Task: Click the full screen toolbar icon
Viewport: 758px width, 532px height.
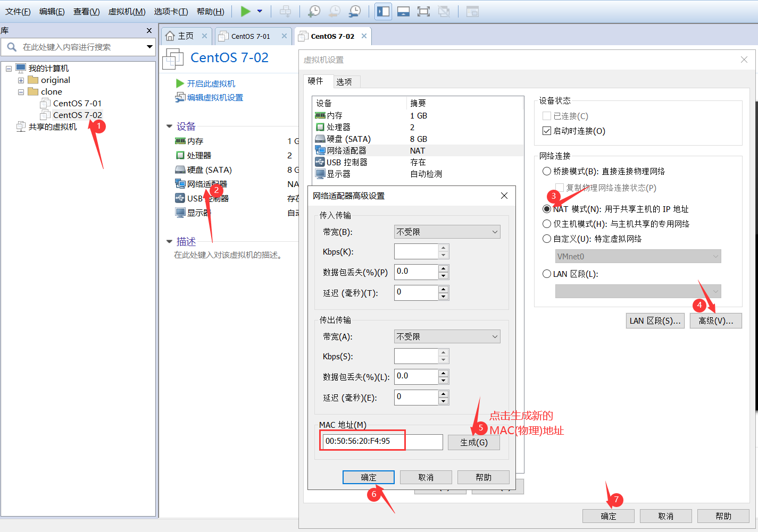Action: click(x=424, y=11)
